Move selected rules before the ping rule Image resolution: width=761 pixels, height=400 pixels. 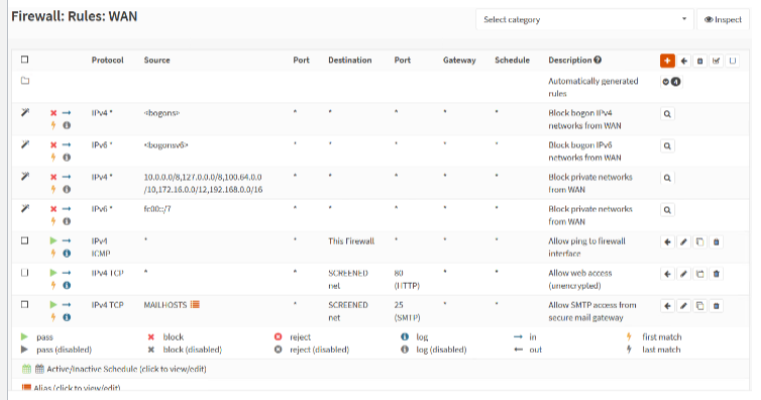pos(667,242)
